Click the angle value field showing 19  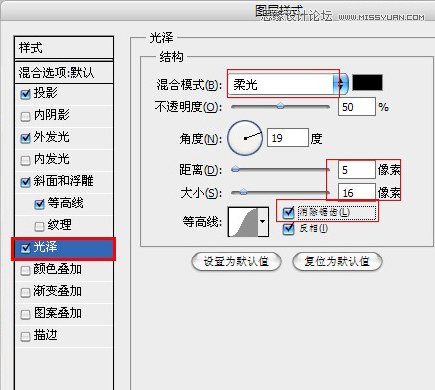click(288, 138)
